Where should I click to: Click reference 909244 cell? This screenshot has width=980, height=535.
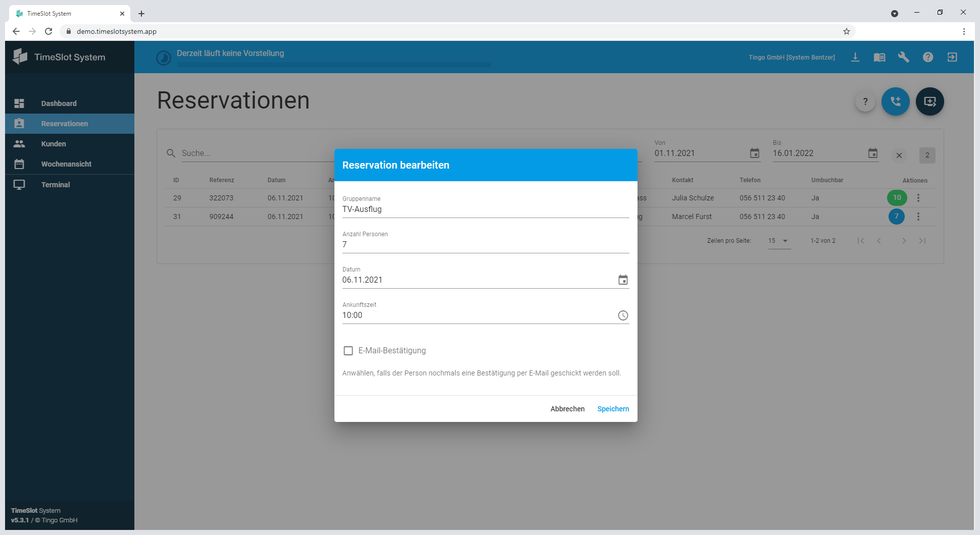(221, 217)
